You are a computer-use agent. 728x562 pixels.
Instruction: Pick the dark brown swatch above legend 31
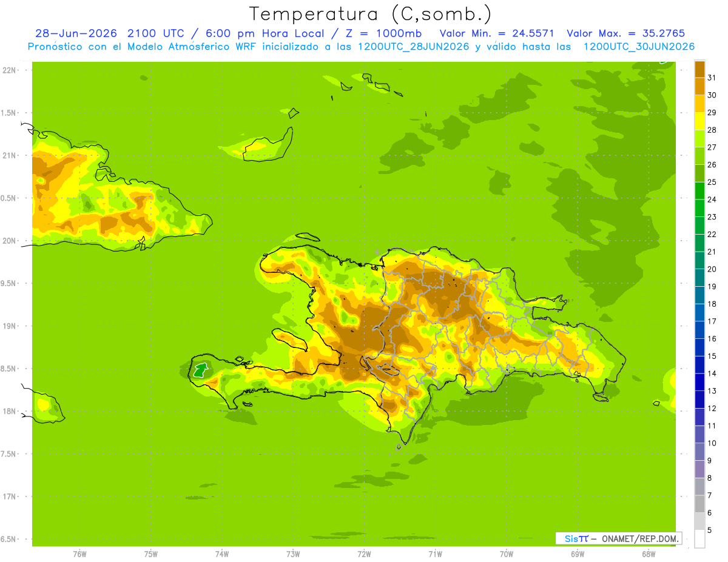(699, 69)
